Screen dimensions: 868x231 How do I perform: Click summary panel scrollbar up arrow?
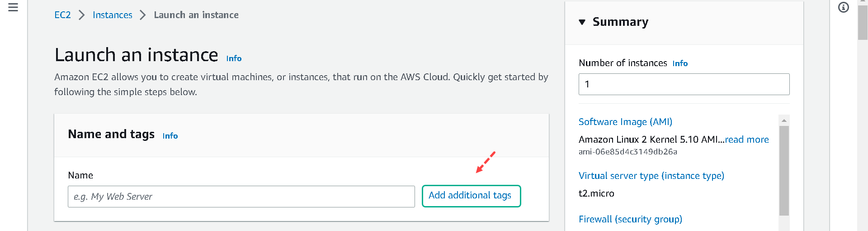pos(784,120)
